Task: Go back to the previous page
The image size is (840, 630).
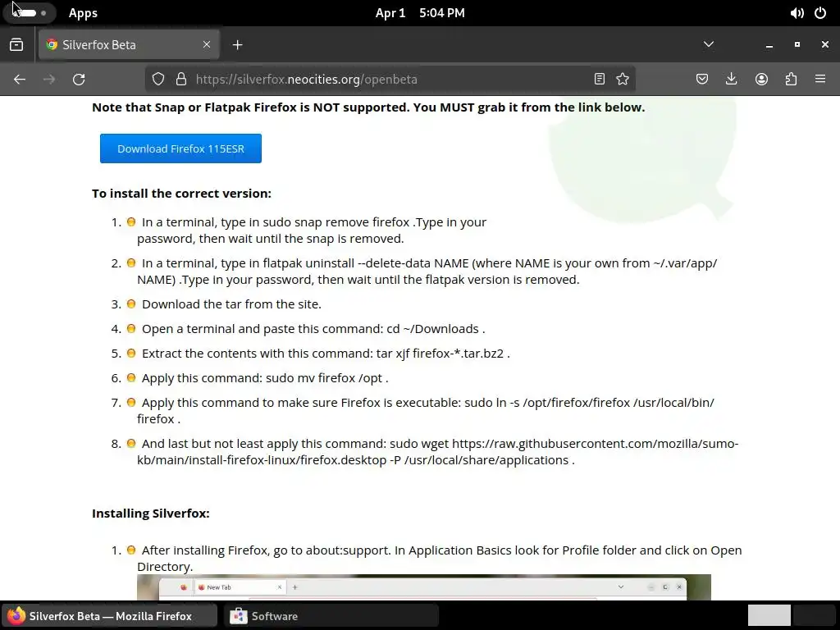Action: coord(20,80)
